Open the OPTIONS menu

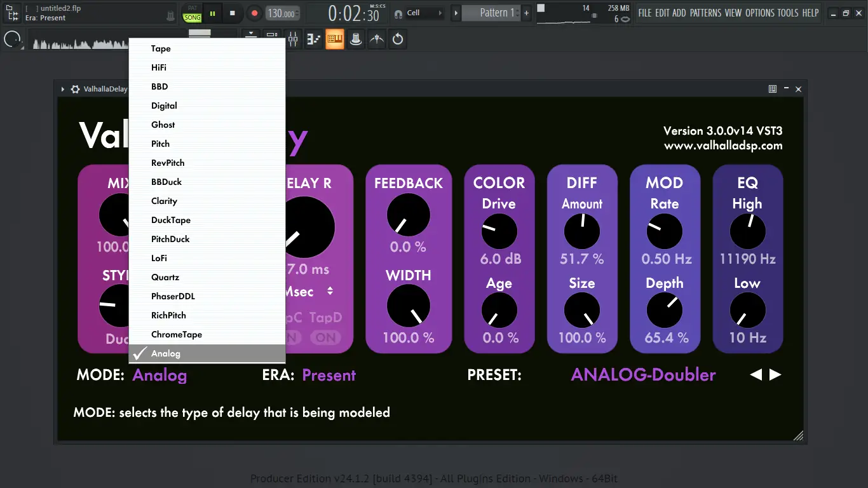click(x=760, y=13)
